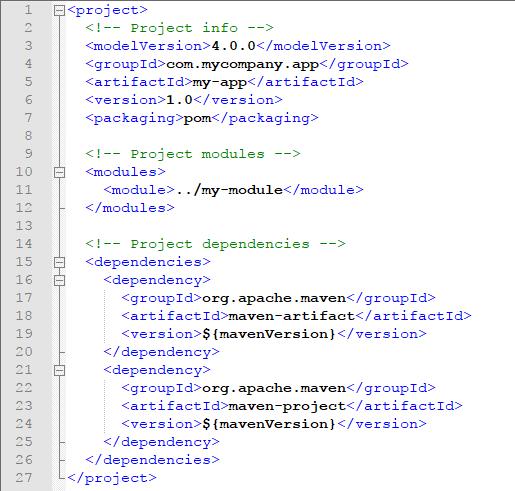Click the opening <modules> tag text
Viewport: 515px width, 491px height.
[126, 172]
